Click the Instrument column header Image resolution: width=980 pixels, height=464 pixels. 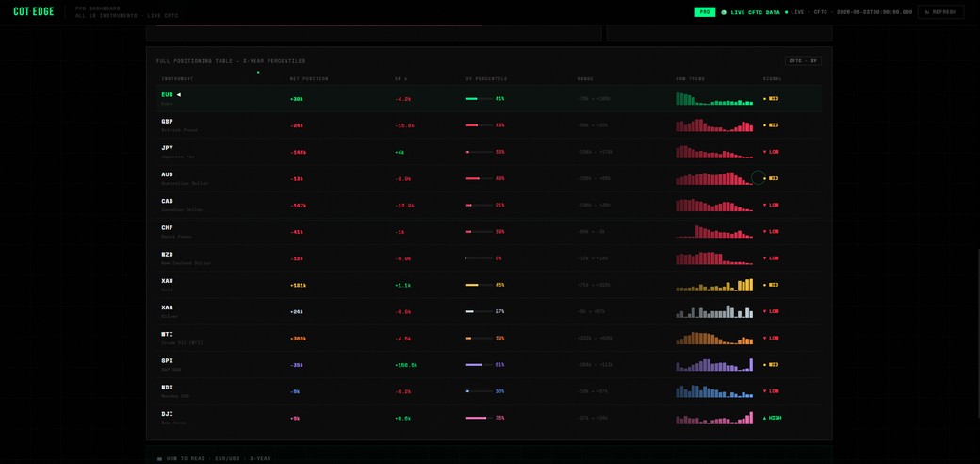coord(177,79)
